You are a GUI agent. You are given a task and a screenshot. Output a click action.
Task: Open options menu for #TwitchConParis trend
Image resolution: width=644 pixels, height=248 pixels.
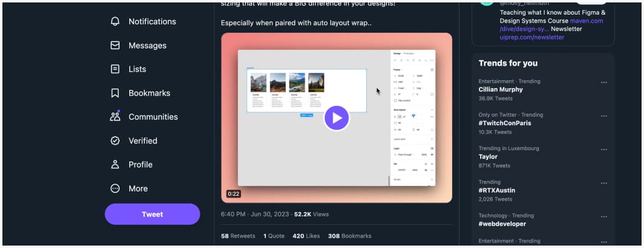click(x=603, y=116)
